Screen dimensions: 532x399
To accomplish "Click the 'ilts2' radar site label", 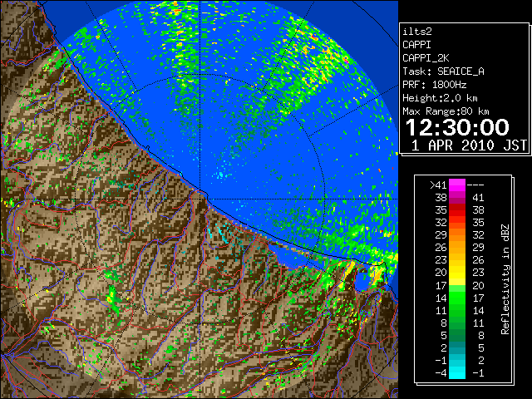I will (417, 32).
